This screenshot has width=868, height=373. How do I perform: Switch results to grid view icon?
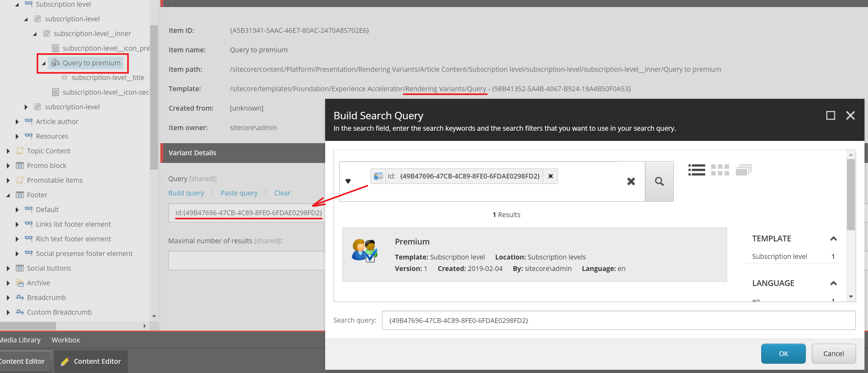tap(719, 170)
